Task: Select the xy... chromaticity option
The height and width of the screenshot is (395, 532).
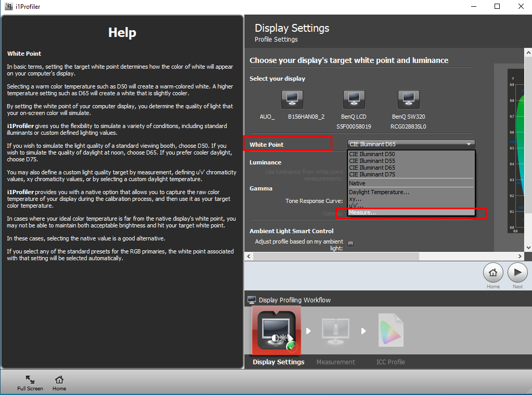Action: point(411,199)
